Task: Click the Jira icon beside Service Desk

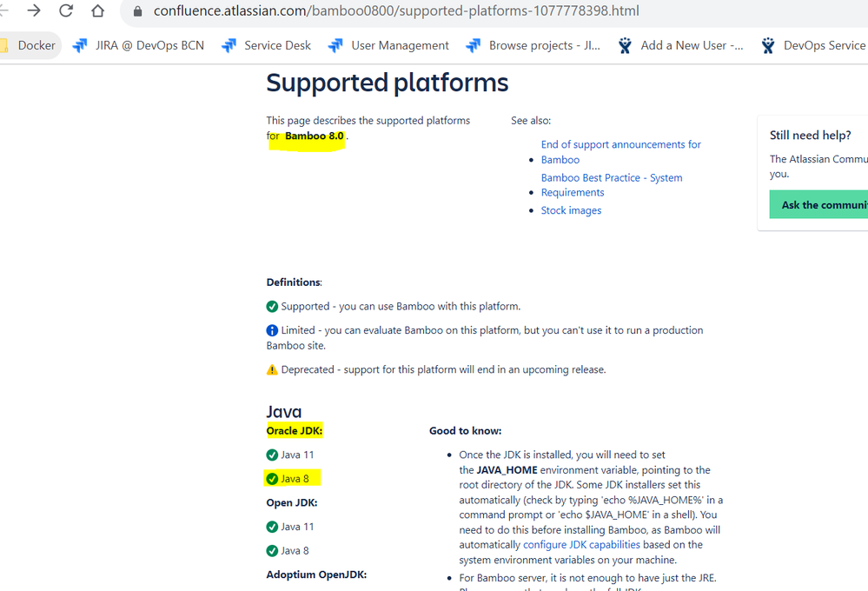Action: click(229, 45)
